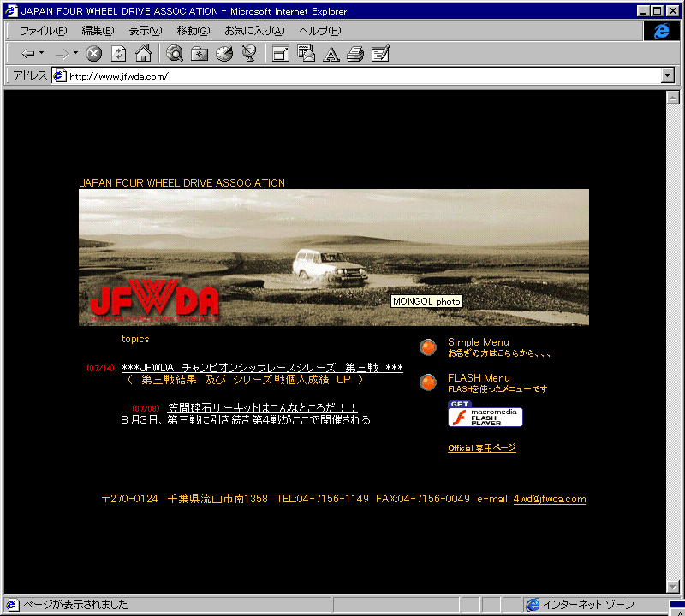This screenshot has height=616, width=685.
Task: Click the アドレス label on the address bar
Action: [x=30, y=75]
